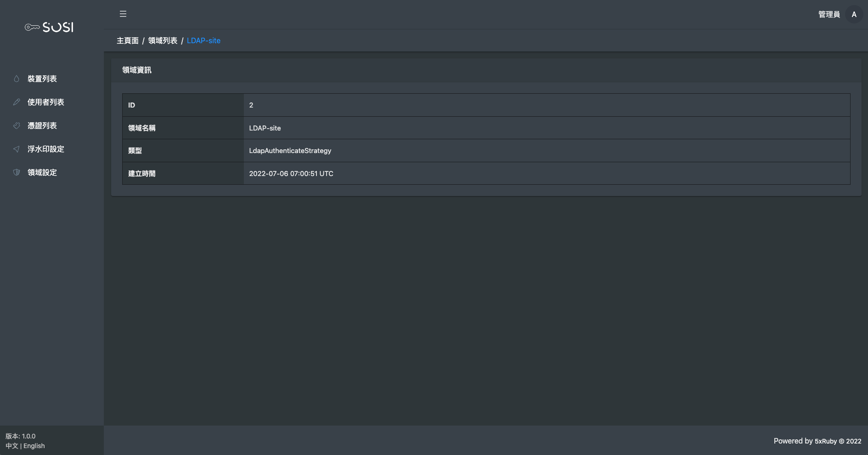This screenshot has height=455, width=868.
Task: Click the tag icon beside 憑證列表
Action: (x=17, y=125)
